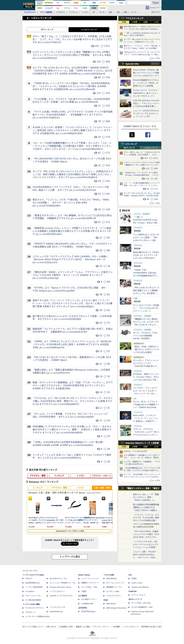This screenshot has height=644, width=184.
Task: Click the 検索 search button with magnifier
Action: click(156, 3)
